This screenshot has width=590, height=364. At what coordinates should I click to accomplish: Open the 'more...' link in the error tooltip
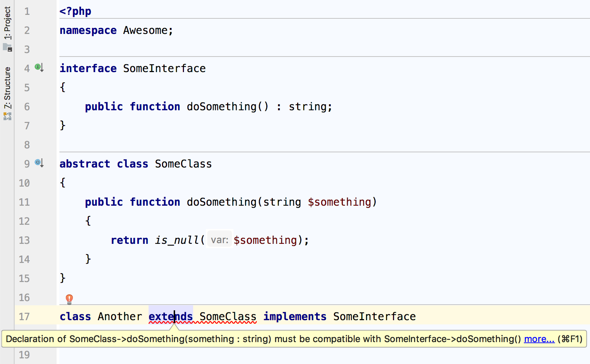click(x=539, y=339)
